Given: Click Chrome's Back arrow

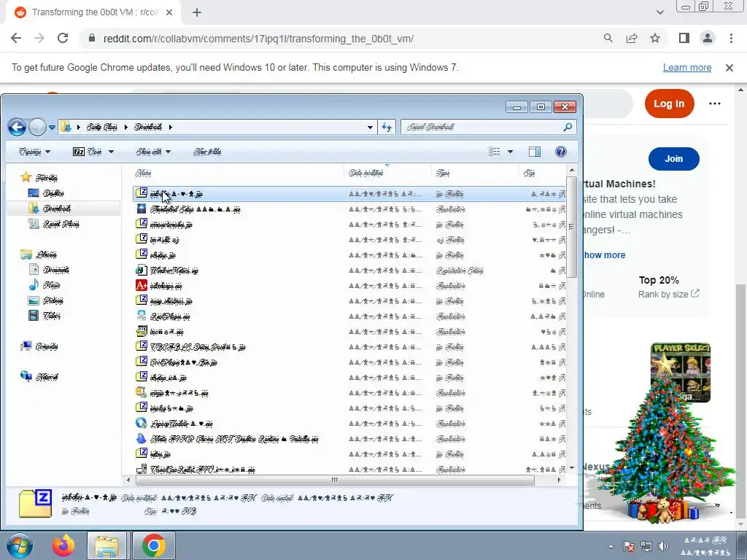Looking at the screenshot, I should [x=16, y=38].
